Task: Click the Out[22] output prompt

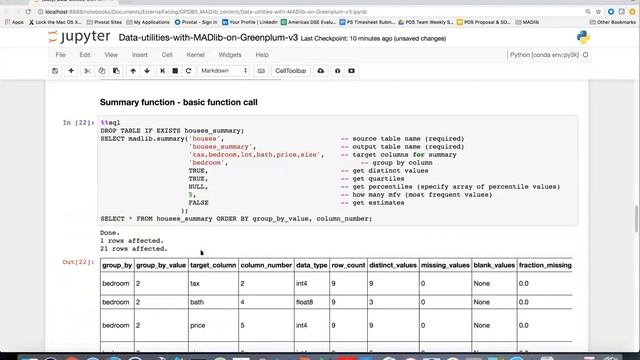Action: coord(78,262)
